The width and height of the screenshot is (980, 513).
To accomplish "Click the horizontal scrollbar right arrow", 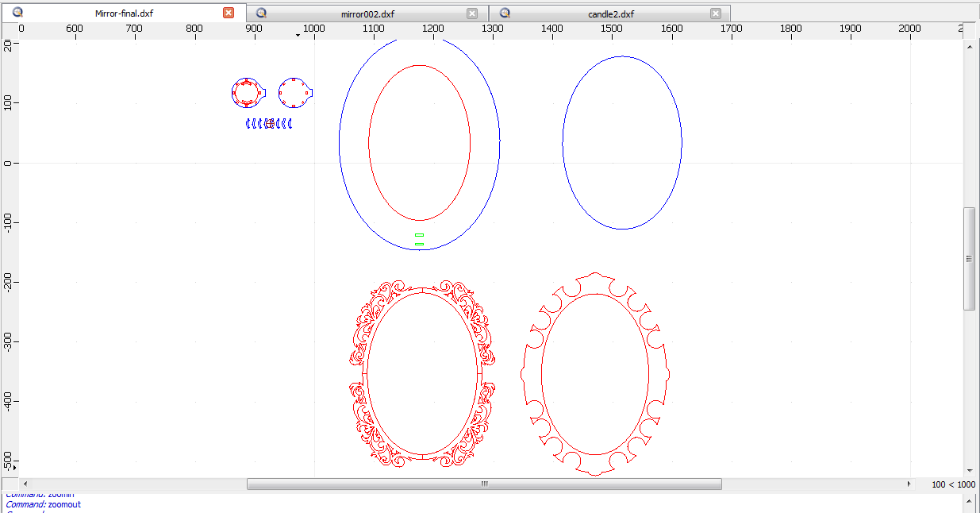I will [x=909, y=484].
